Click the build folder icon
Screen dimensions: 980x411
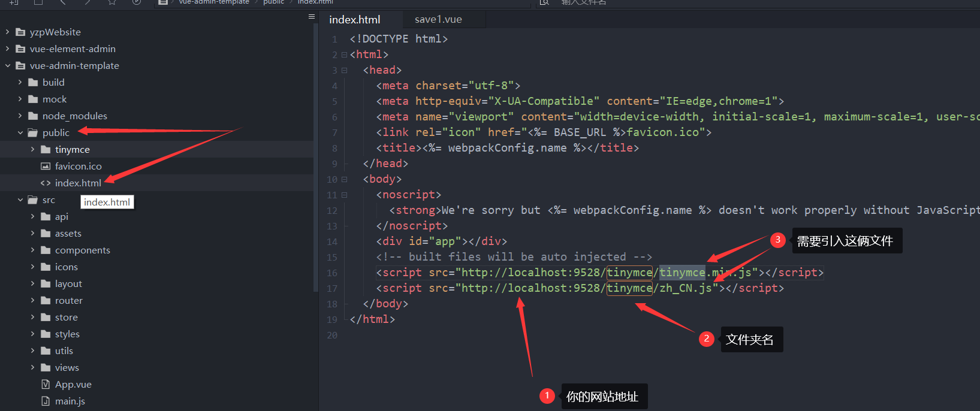pos(33,82)
